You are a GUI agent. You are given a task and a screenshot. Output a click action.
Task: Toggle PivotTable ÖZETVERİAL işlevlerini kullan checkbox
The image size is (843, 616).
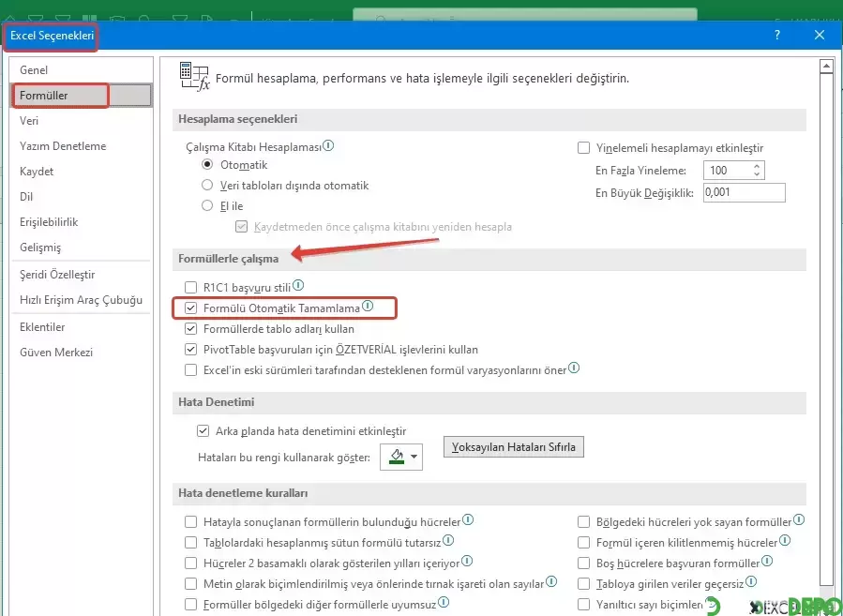191,350
